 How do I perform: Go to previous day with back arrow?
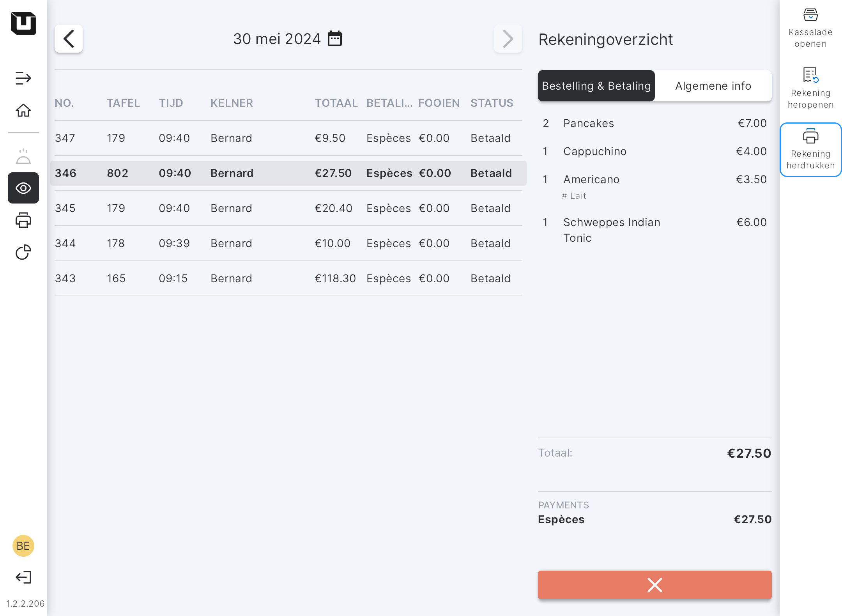tap(69, 39)
